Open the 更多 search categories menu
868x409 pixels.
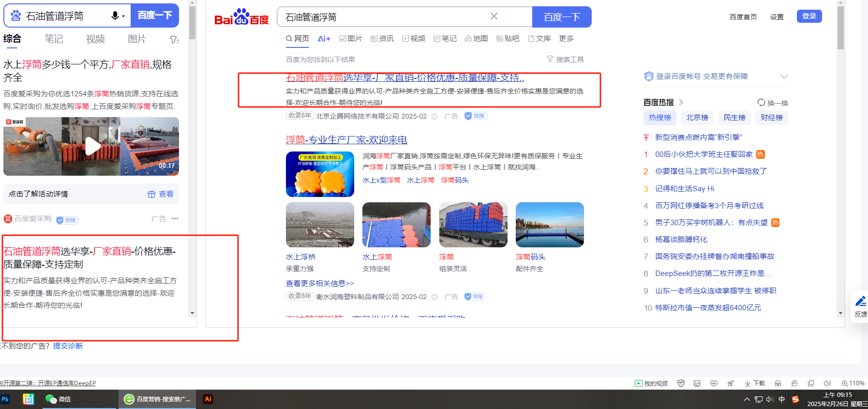566,39
